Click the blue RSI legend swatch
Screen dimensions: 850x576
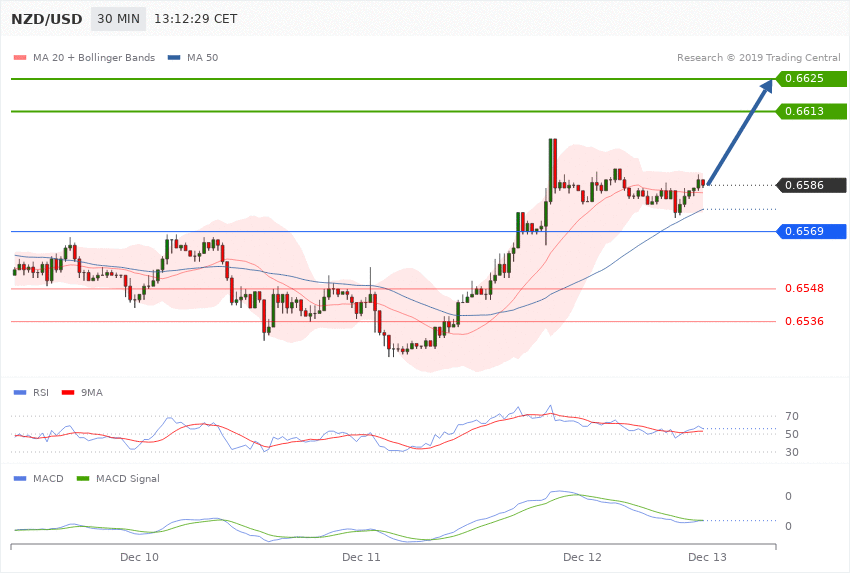20,392
